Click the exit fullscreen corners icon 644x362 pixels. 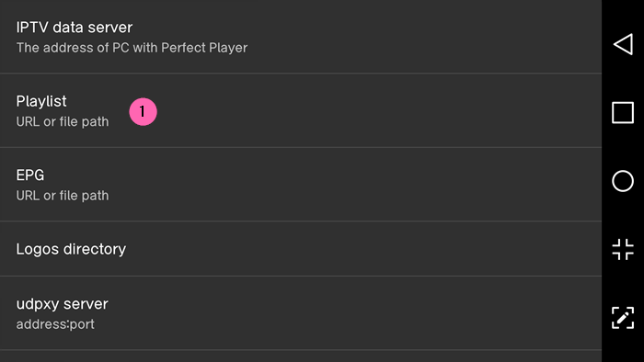623,249
